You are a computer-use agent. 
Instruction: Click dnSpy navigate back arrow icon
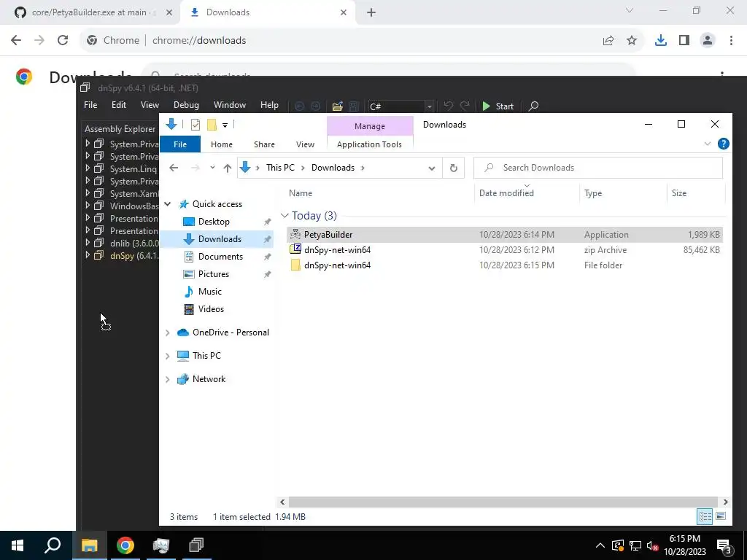[299, 106]
